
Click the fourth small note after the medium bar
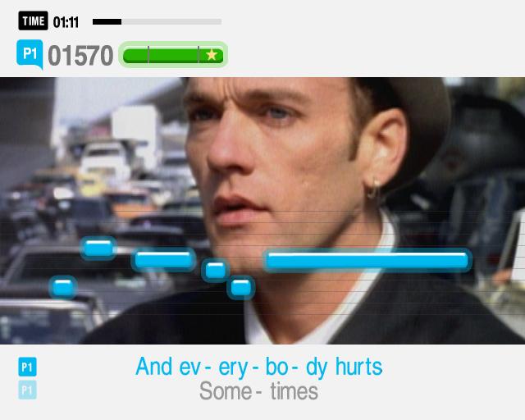tap(215, 270)
